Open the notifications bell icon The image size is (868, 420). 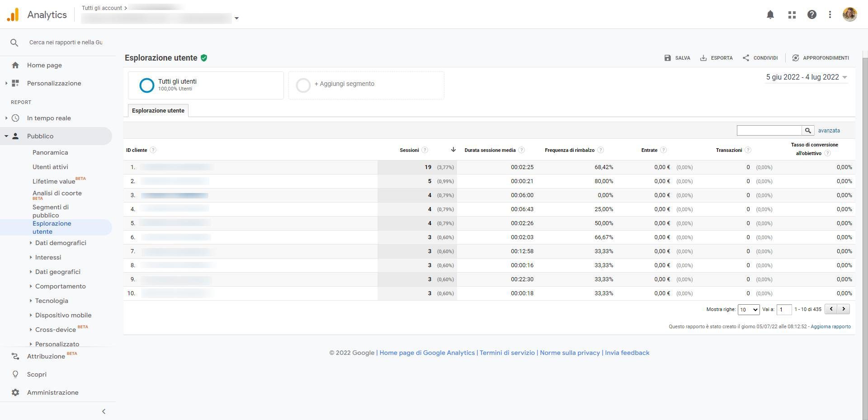point(770,15)
